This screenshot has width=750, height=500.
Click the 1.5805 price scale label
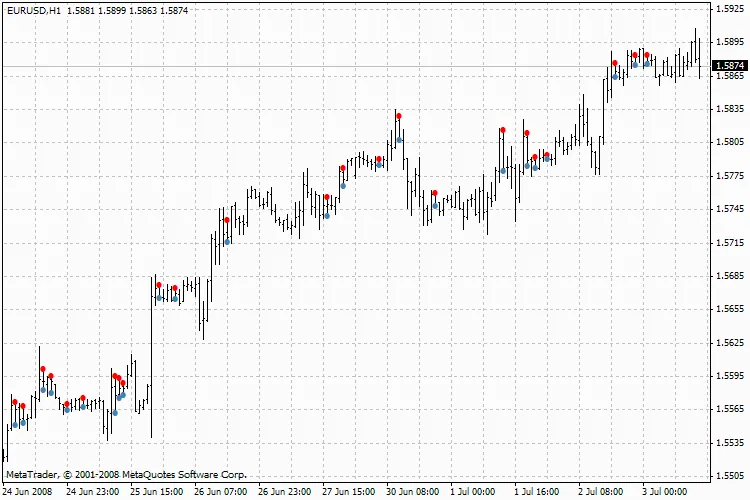pyautogui.click(x=729, y=143)
